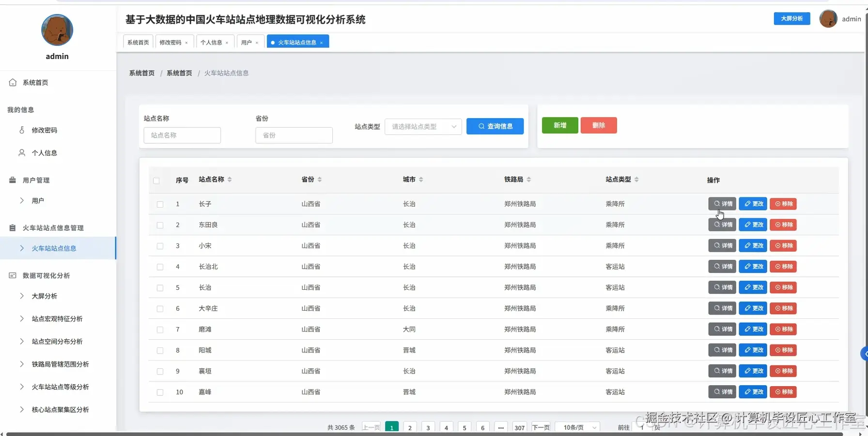The height and width of the screenshot is (436, 868).
Task: Click the users icon for 用户管理
Action: click(x=12, y=180)
